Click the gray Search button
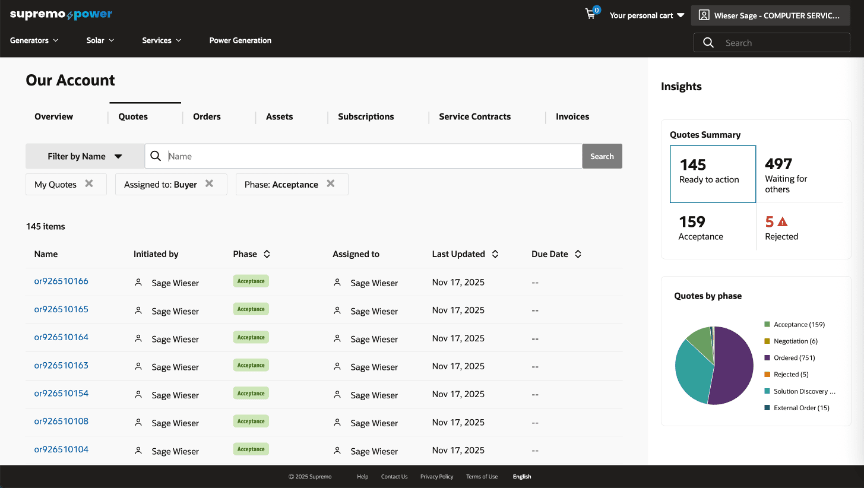Viewport: 864px width, 488px height. pos(602,156)
